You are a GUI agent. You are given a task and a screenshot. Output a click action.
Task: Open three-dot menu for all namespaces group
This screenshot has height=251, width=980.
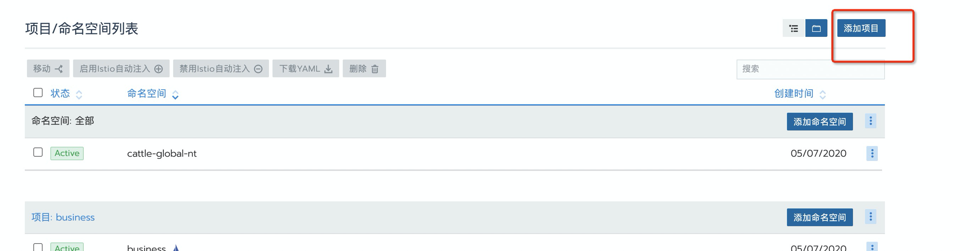click(870, 121)
